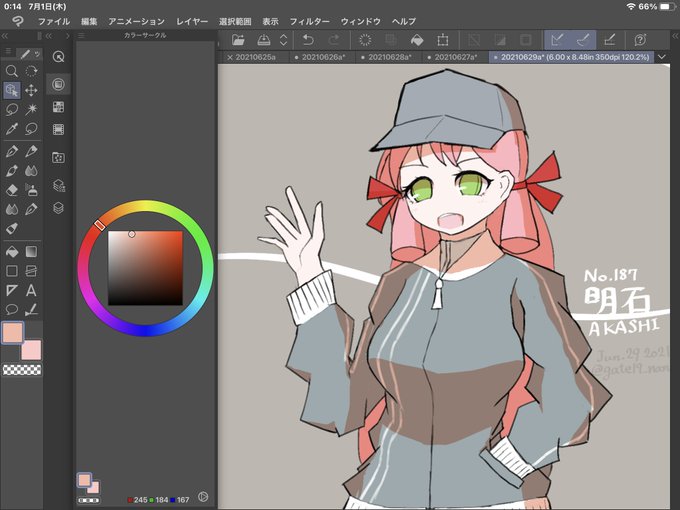Toggle Snap to Grid
The width and height of the screenshot is (680, 510).
tap(609, 40)
